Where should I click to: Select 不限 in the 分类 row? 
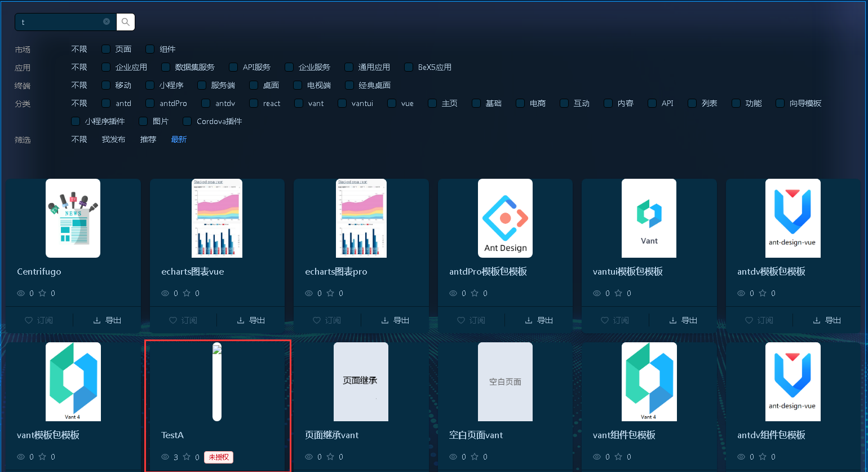click(x=79, y=103)
